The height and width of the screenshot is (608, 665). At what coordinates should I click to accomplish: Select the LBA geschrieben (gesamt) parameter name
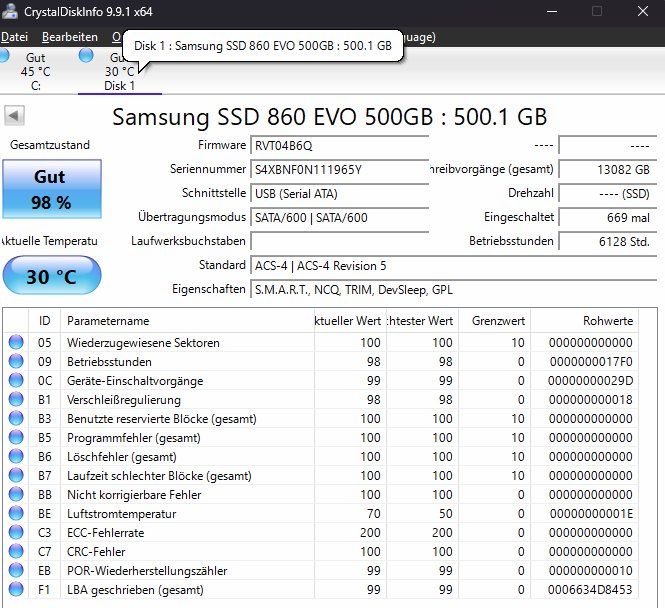tap(135, 590)
